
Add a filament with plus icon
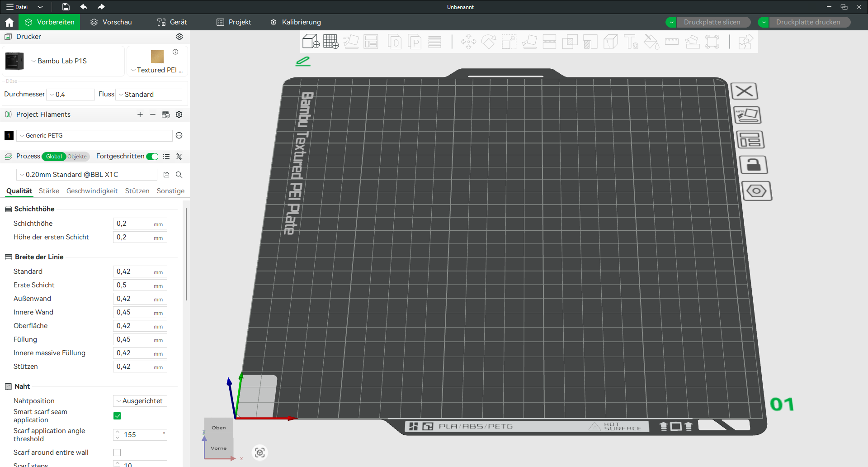pyautogui.click(x=140, y=114)
